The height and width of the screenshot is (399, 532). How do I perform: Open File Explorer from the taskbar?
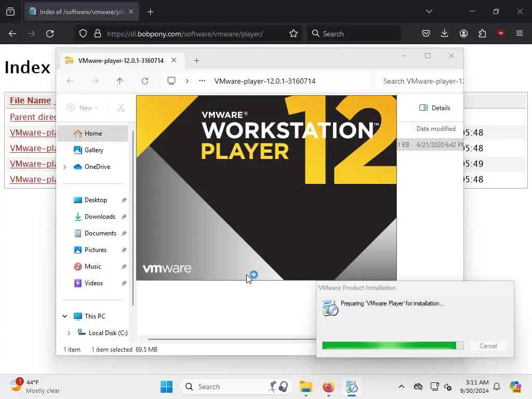click(x=305, y=387)
